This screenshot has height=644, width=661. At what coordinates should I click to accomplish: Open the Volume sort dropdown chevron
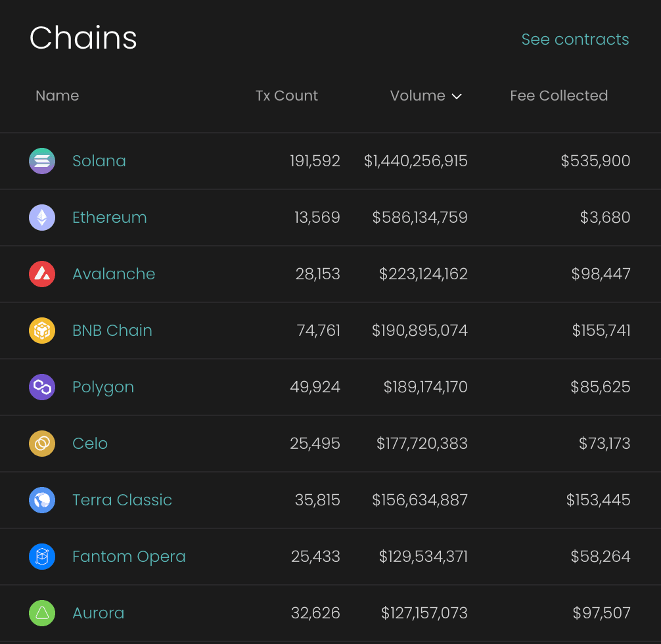point(457,96)
